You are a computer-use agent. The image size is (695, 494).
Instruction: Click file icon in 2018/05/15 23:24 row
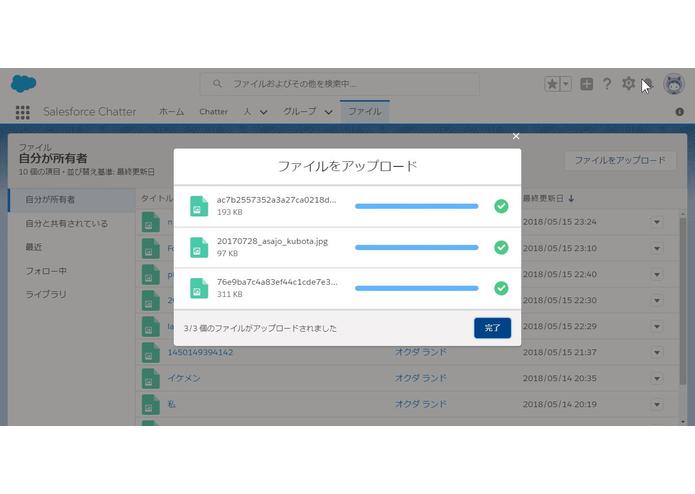click(151, 222)
